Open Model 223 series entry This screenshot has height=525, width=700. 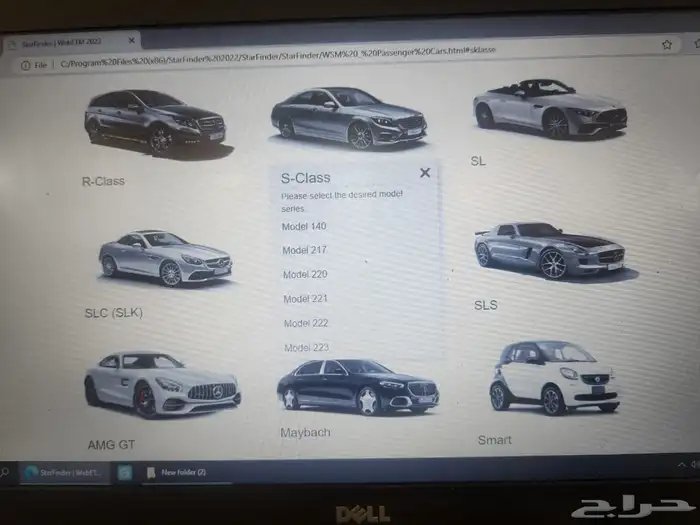[x=306, y=347]
